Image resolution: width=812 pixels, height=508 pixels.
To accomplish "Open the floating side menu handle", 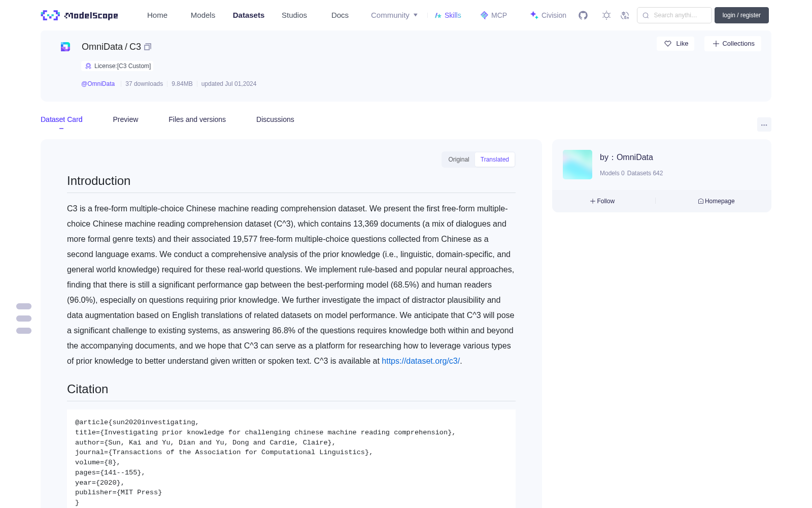I will click(24, 319).
